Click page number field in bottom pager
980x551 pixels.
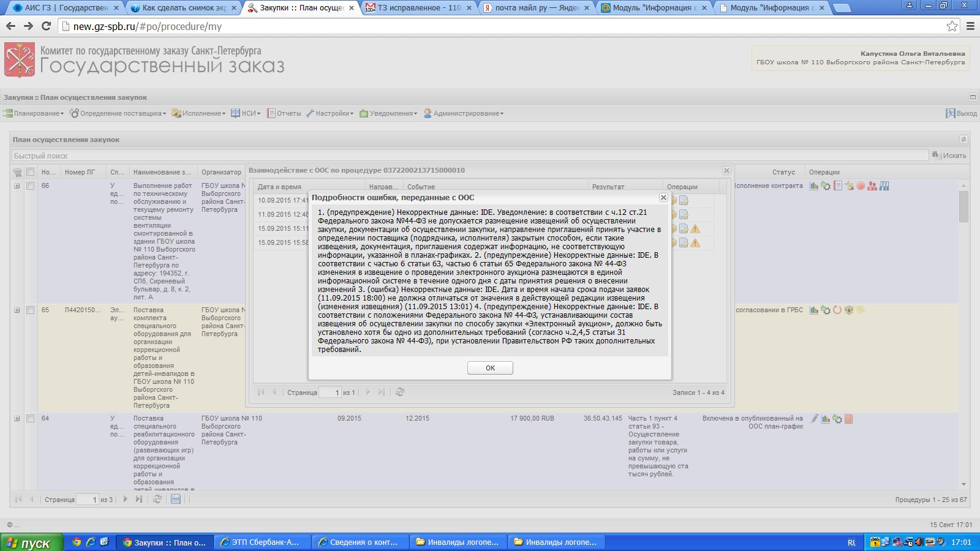tap(88, 500)
